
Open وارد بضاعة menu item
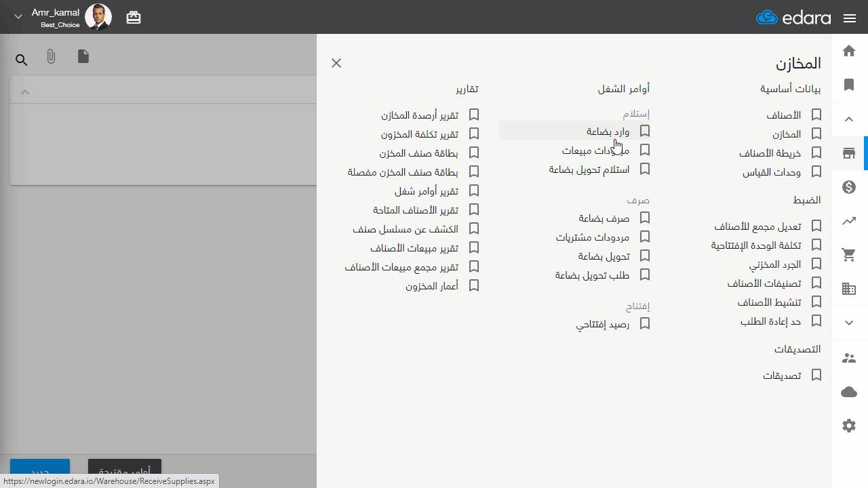608,131
